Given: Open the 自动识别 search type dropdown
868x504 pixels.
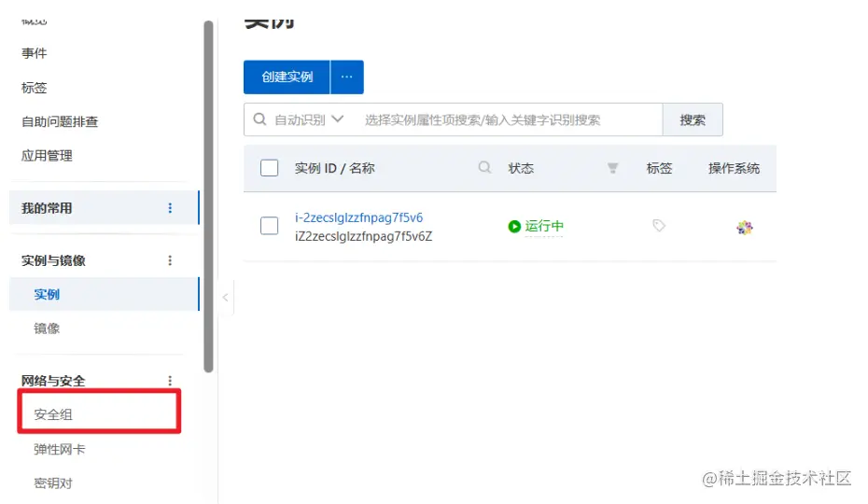Looking at the screenshot, I should coord(310,119).
